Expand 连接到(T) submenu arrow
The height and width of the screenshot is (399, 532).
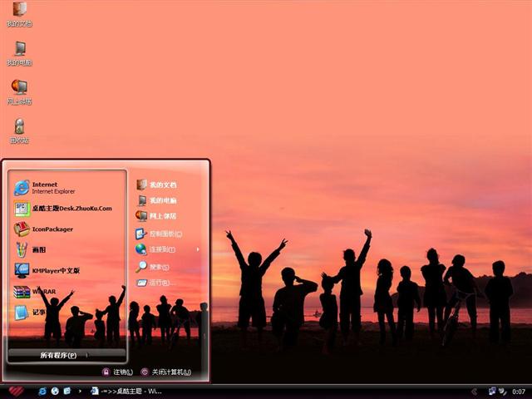(198, 249)
